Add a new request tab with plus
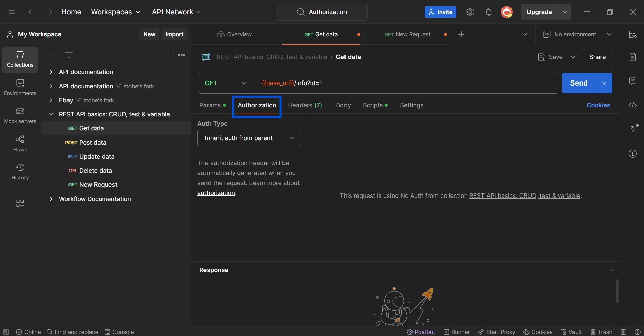The height and width of the screenshot is (336, 644). click(461, 34)
